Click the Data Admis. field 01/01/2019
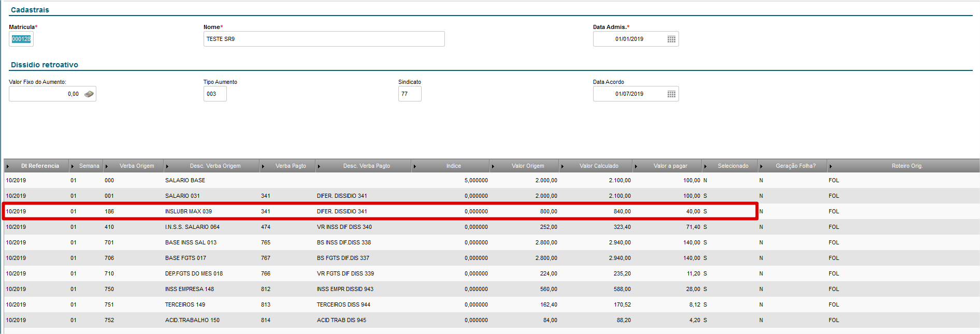 tap(636, 39)
